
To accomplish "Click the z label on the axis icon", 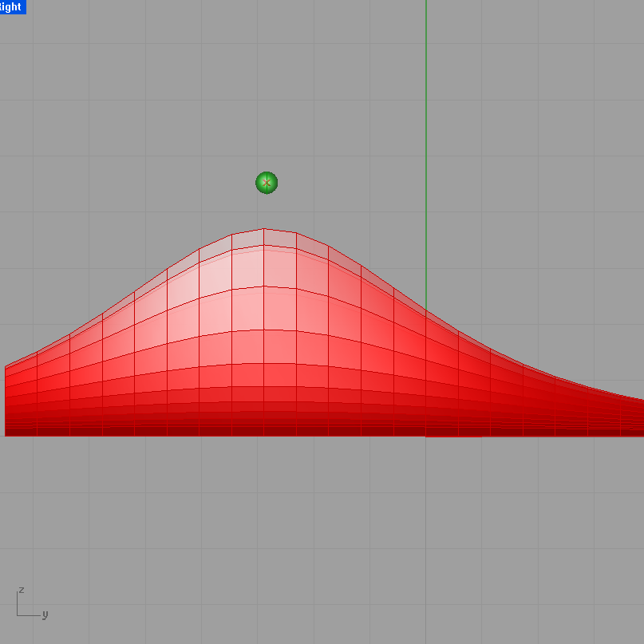I will (x=22, y=590).
